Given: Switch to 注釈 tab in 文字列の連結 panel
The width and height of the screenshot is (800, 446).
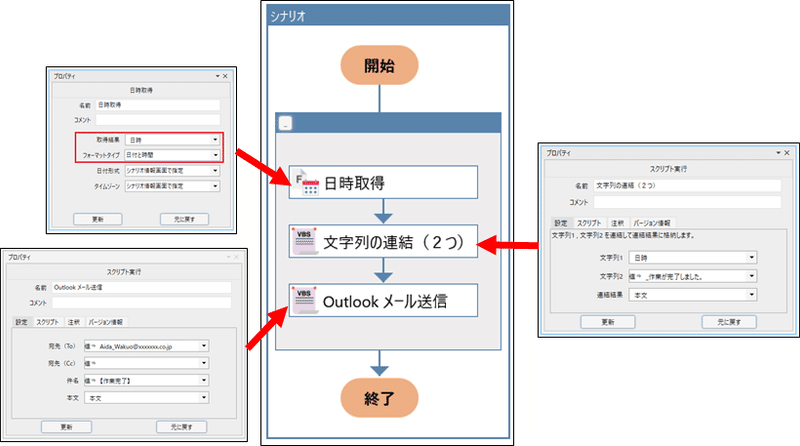Looking at the screenshot, I should (x=617, y=223).
